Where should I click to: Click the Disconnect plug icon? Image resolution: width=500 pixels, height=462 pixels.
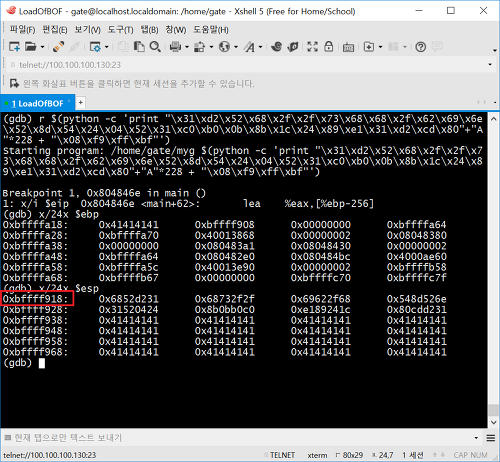(x=59, y=47)
